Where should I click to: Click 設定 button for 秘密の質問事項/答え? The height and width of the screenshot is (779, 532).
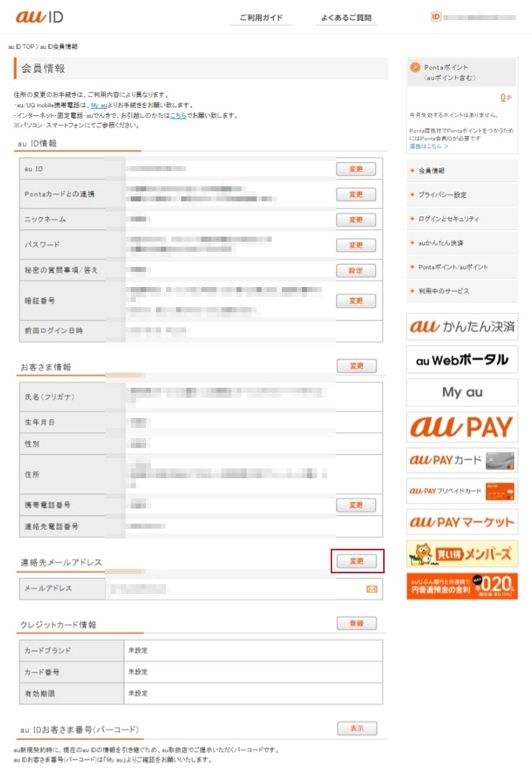[x=356, y=270]
